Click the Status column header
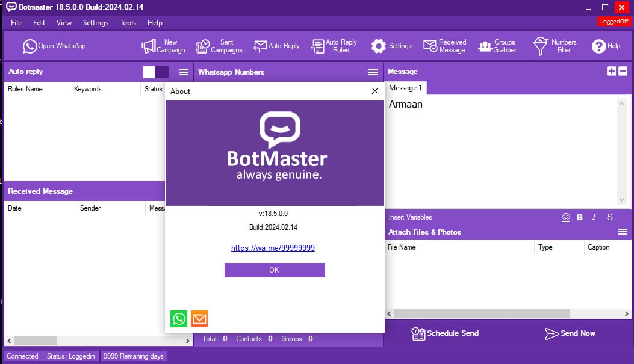 (154, 89)
